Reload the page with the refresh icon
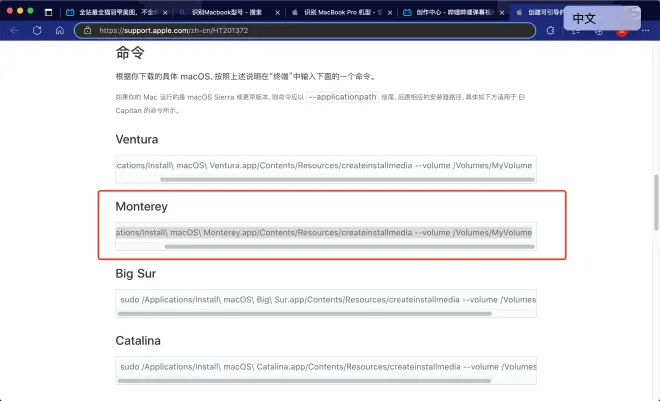 (37, 30)
